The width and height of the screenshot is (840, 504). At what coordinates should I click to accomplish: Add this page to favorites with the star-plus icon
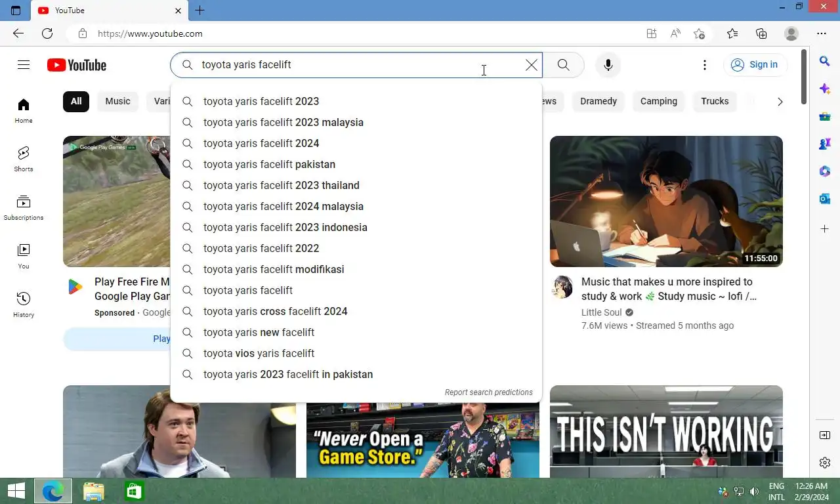(x=700, y=33)
